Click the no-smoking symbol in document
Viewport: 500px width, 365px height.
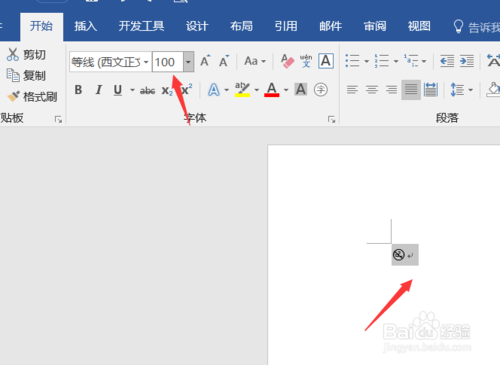[399, 255]
